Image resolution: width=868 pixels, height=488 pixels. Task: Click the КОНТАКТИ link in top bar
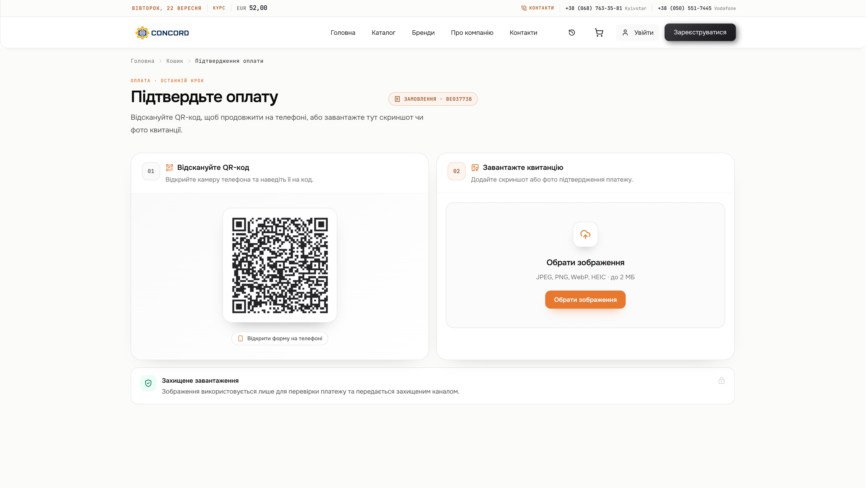click(x=542, y=8)
